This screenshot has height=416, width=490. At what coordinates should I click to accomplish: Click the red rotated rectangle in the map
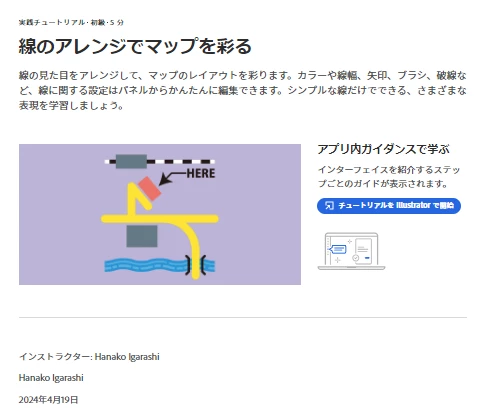pyautogui.click(x=150, y=188)
